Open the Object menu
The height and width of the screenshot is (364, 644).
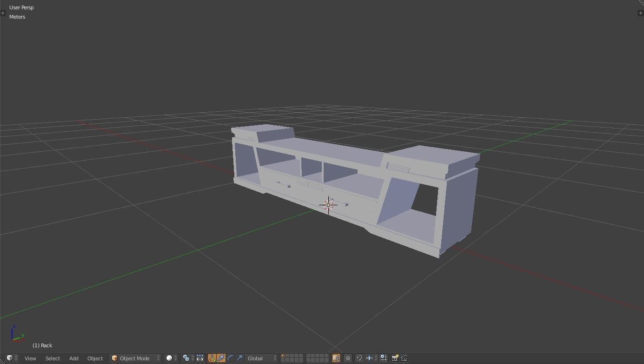95,358
